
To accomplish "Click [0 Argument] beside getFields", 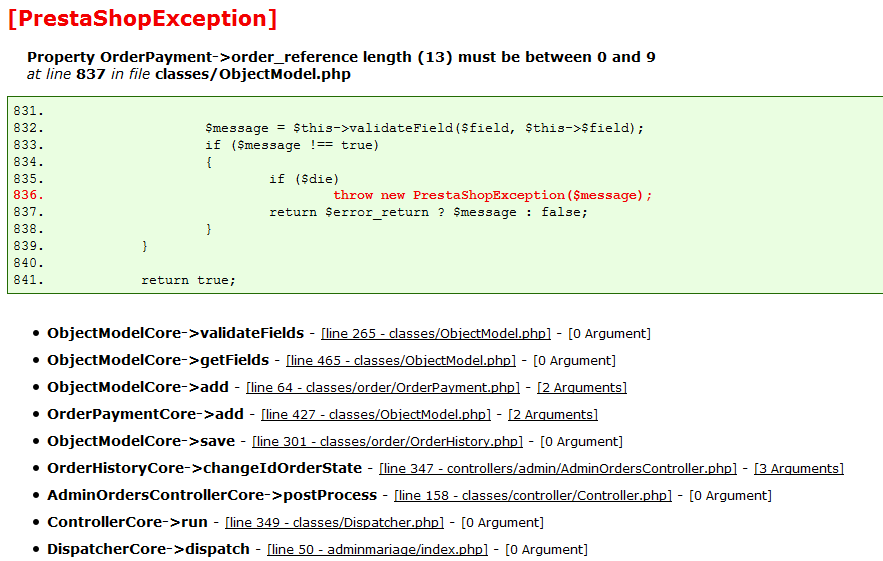I will pos(574,360).
